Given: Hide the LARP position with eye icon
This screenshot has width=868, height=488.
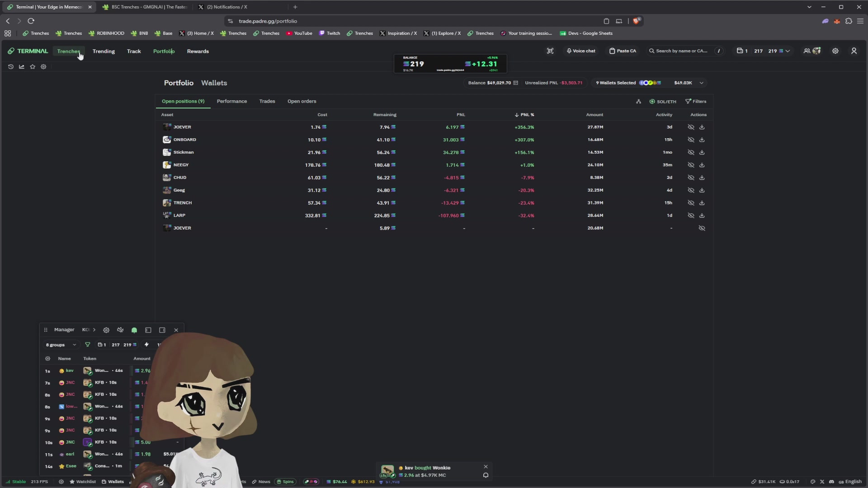Looking at the screenshot, I should click(691, 216).
